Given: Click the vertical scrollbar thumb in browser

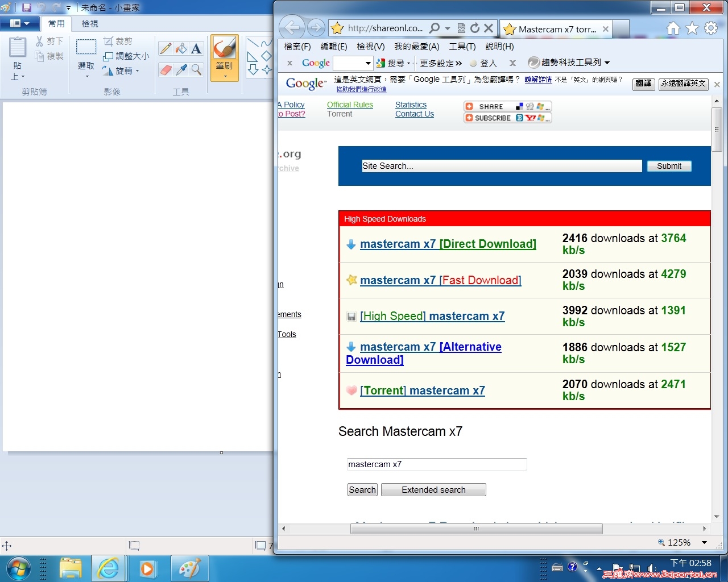Looking at the screenshot, I should [x=717, y=130].
